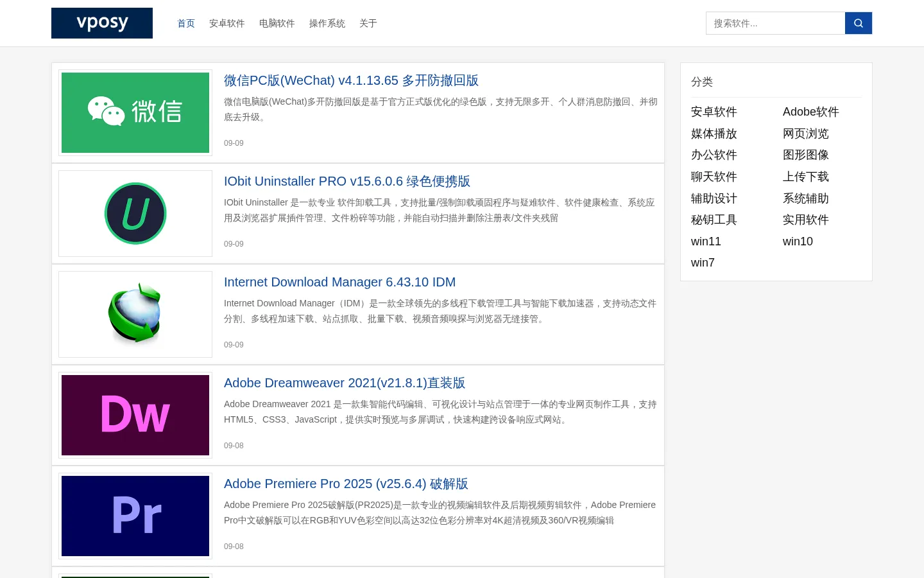Open the 微信PC版(WeChat) v4.1.13.65 article title
Image resolution: width=924 pixels, height=578 pixels.
point(351,80)
